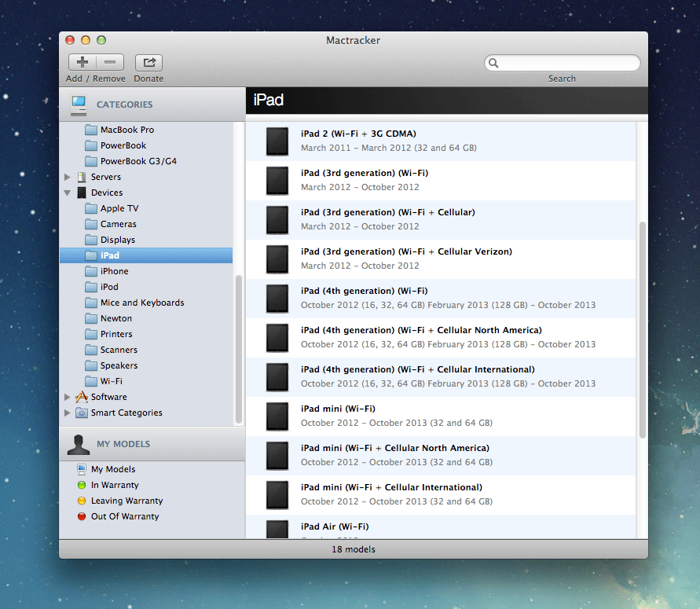Select the Apple TV category icon

pyautogui.click(x=91, y=207)
